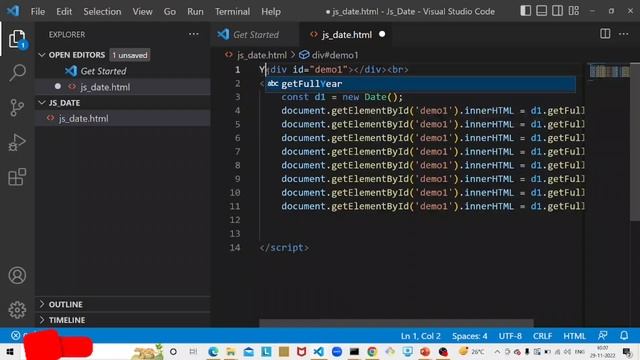Viewport: 640px width, 360px height.
Task: Click the vertical editor scrollbar
Action: click(x=635, y=142)
